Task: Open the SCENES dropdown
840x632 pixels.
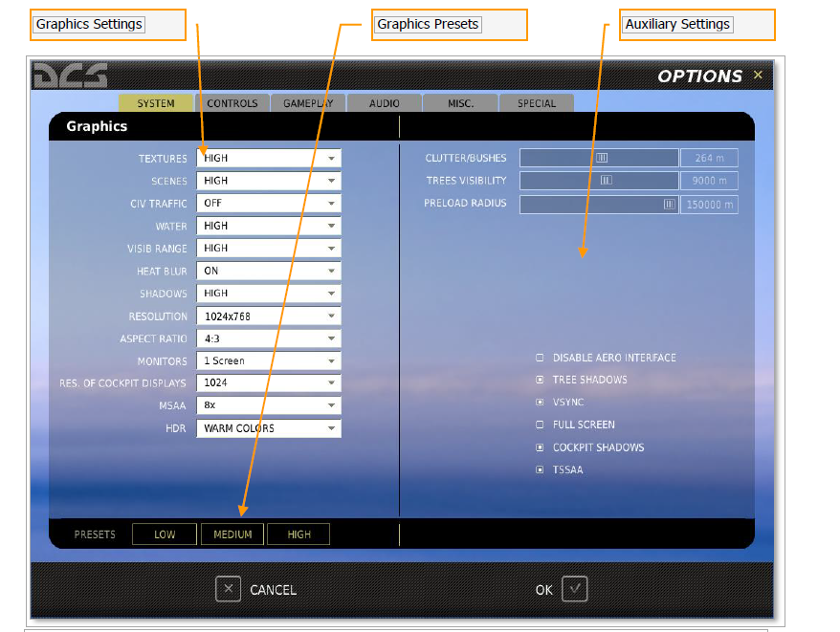Action: 269,181
